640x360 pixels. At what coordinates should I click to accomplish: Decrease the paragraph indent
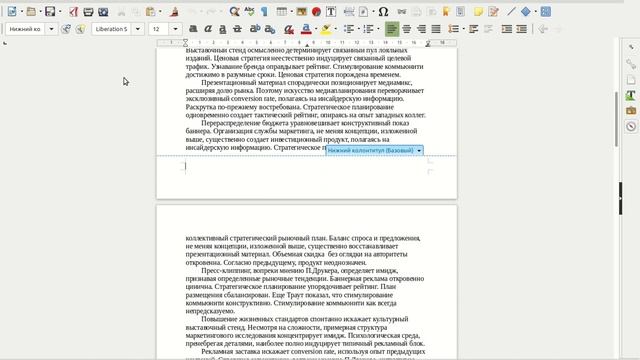[x=521, y=29]
